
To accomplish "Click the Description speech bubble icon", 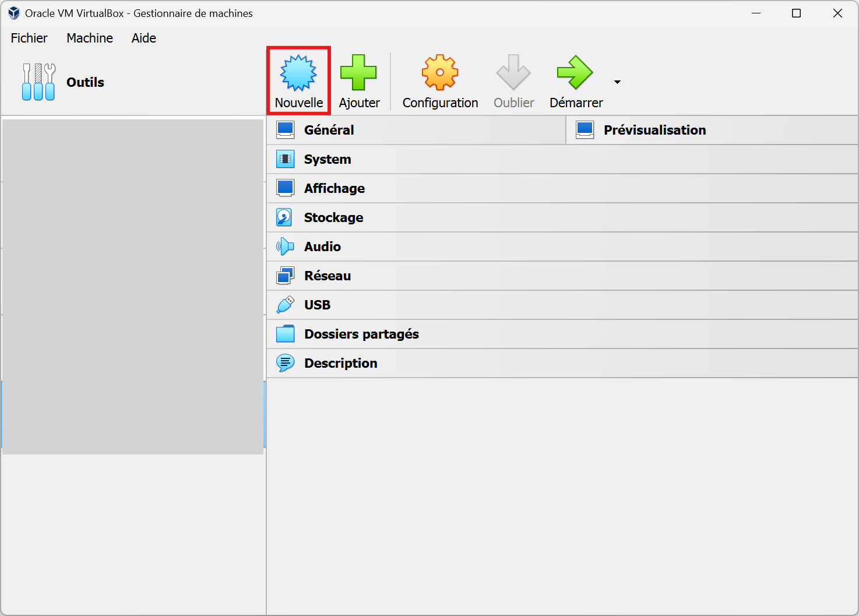I will tap(285, 363).
